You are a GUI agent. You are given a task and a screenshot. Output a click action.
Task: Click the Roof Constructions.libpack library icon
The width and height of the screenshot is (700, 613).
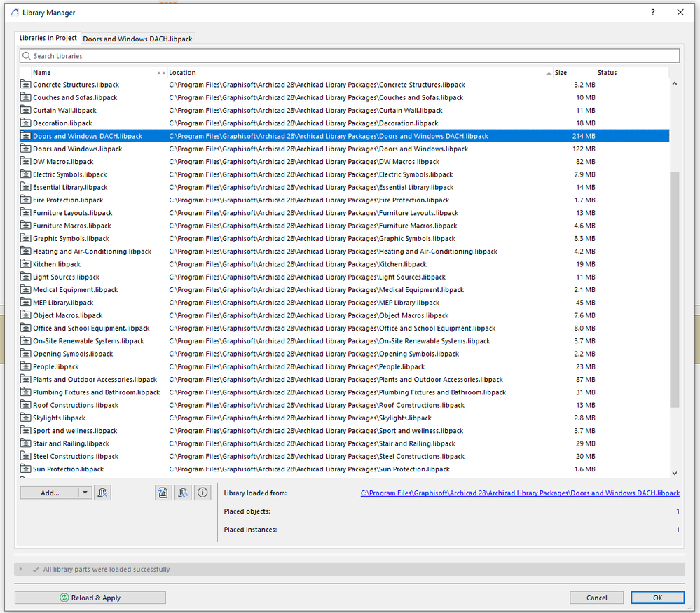(25, 405)
